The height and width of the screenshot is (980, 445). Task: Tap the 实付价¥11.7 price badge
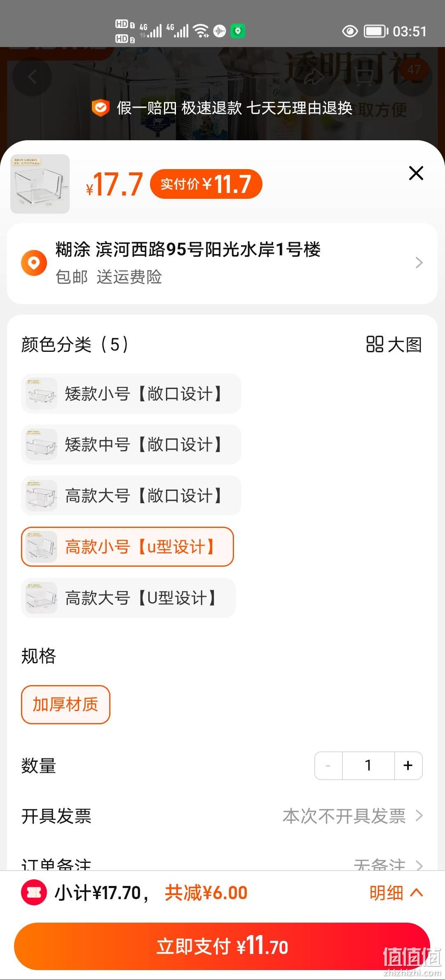[x=206, y=184]
